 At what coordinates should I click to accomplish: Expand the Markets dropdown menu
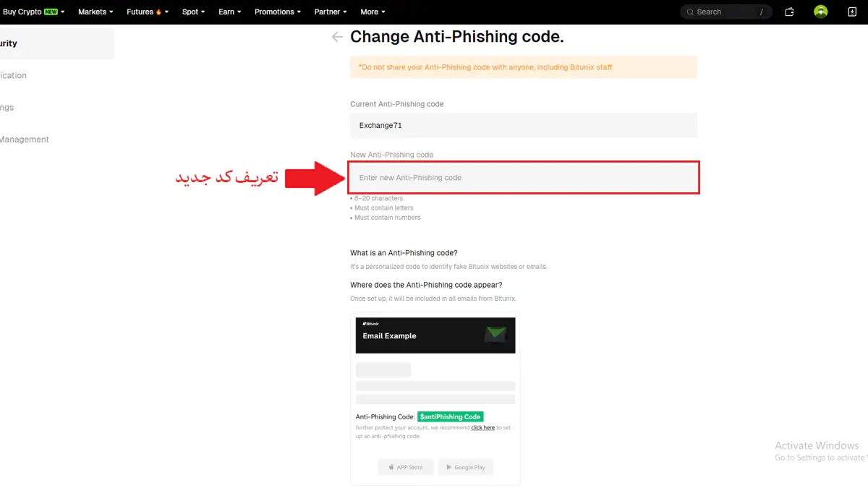pos(95,12)
